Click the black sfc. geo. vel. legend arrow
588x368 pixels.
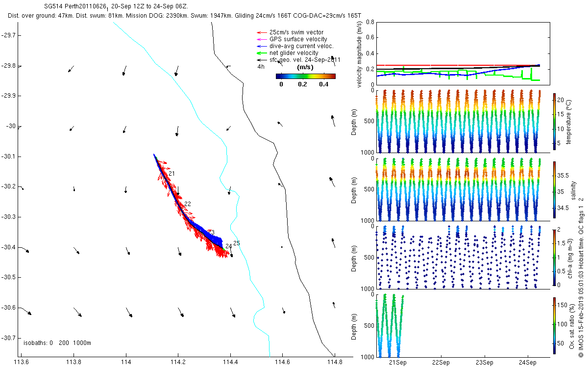[x=261, y=60]
